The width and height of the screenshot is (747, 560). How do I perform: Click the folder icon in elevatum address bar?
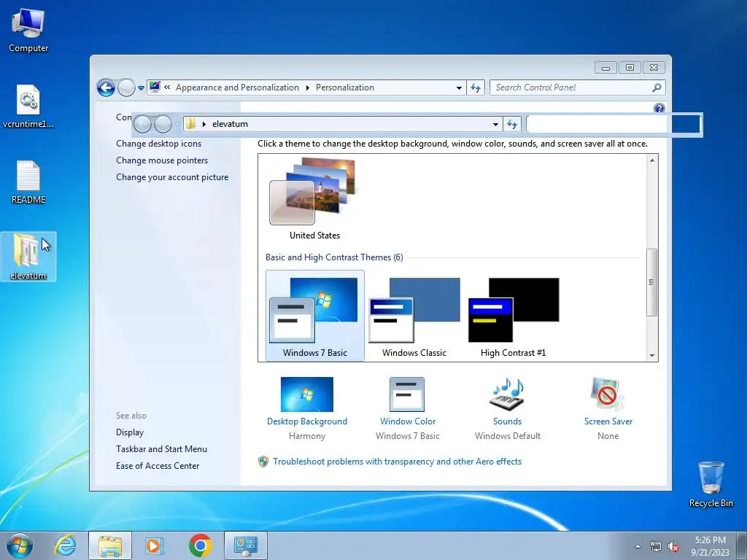coord(190,124)
